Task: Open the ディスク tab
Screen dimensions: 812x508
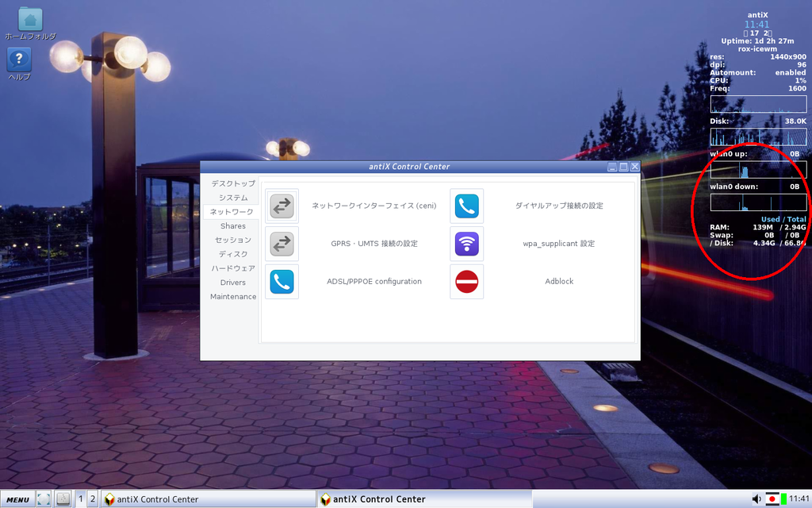Action: click(x=233, y=254)
